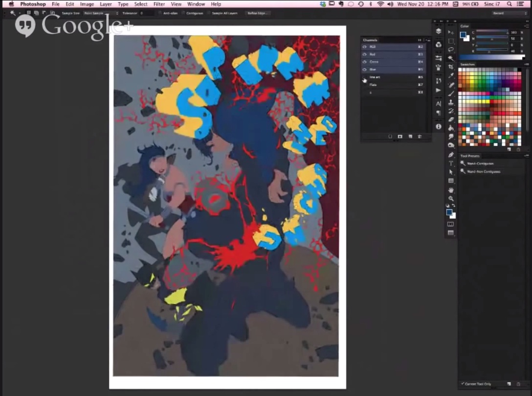Open tool preset picker arrow in options bar
Screen dimensions: 532x396
(x=20, y=13)
